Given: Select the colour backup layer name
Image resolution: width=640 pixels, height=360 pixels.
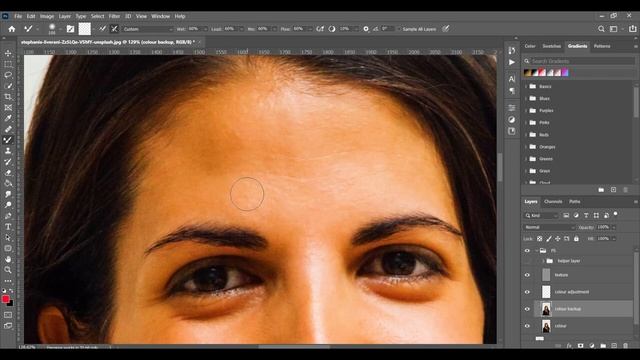Looking at the screenshot, I should [x=568, y=309].
